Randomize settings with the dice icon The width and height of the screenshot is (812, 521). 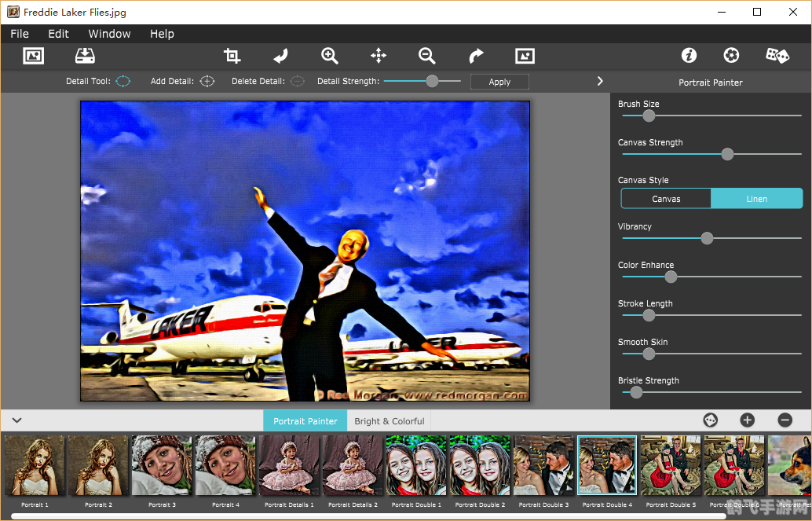click(777, 56)
